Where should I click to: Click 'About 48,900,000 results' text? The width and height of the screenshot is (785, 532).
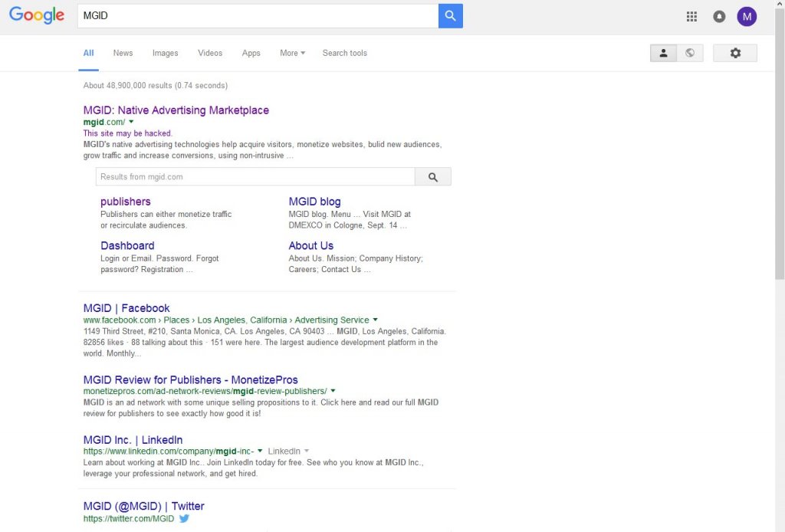coord(128,86)
